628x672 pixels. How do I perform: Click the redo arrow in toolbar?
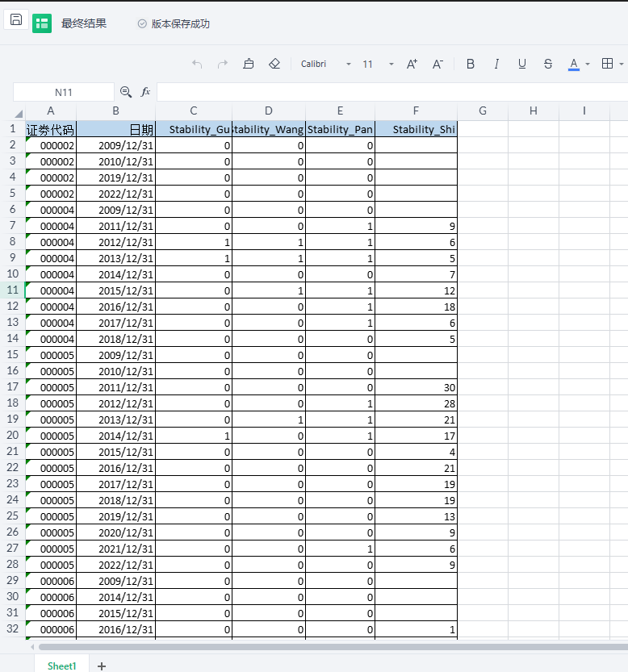[x=223, y=64]
